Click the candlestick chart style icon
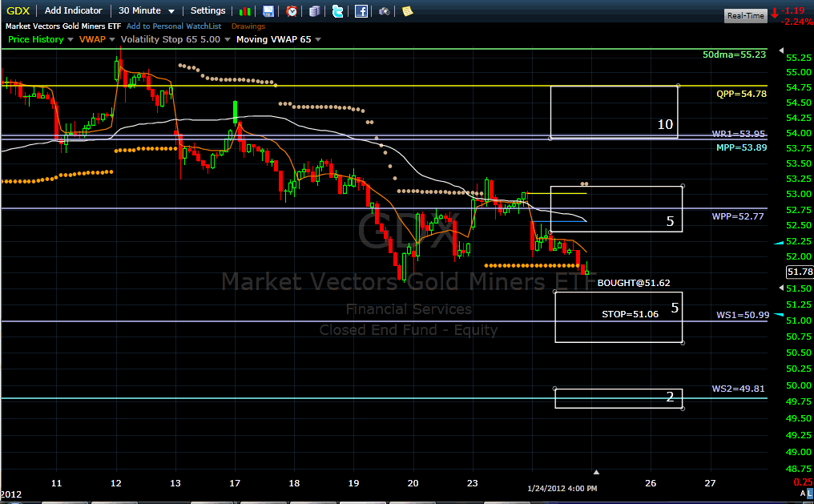The image size is (814, 504). (245, 11)
